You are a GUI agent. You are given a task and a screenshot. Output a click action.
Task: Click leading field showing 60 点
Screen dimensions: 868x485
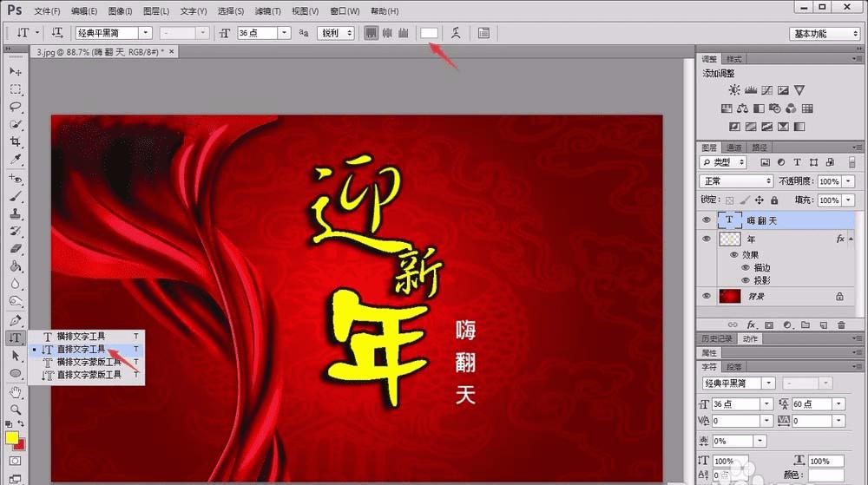(x=812, y=404)
